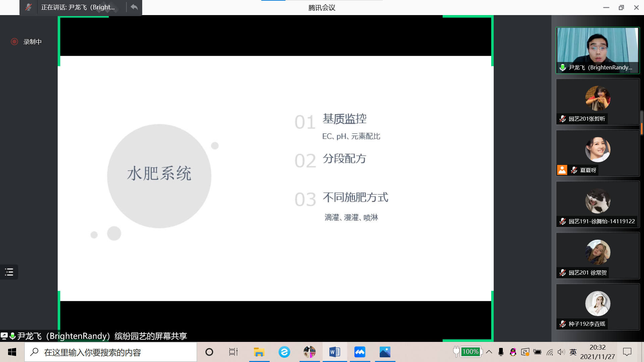
Task: Open Windows notification center panel
Action: (x=627, y=352)
